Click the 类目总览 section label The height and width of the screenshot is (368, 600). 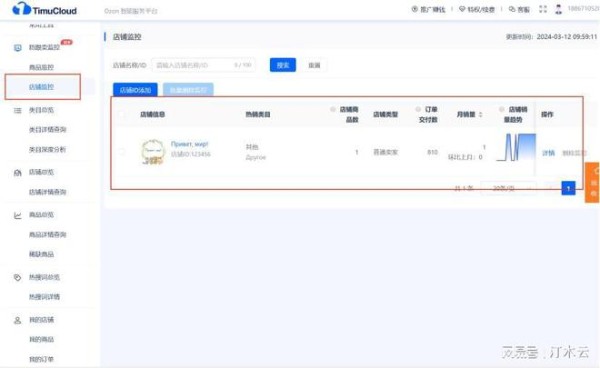[41, 110]
